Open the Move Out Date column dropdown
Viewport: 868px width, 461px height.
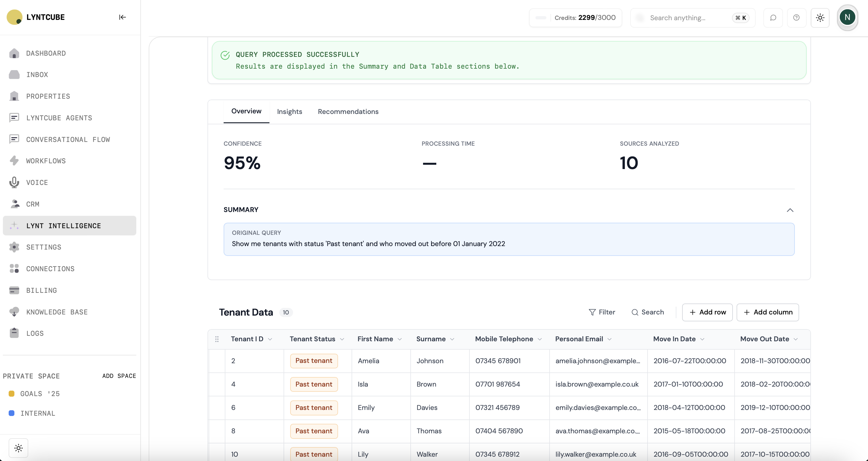[x=796, y=339]
